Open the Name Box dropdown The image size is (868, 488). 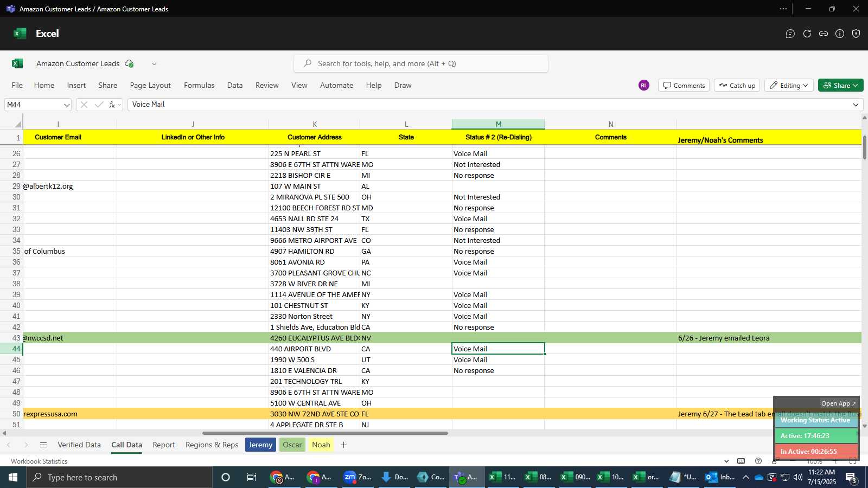point(67,105)
